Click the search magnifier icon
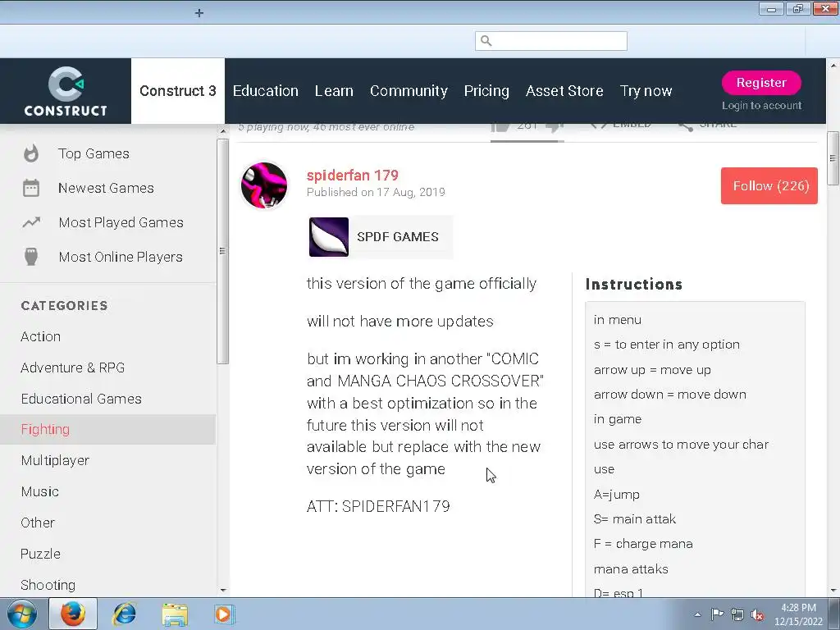This screenshot has width=840, height=630. click(x=486, y=41)
